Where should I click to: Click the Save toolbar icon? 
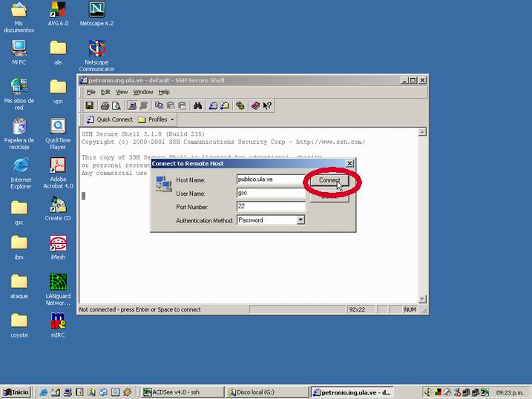89,106
